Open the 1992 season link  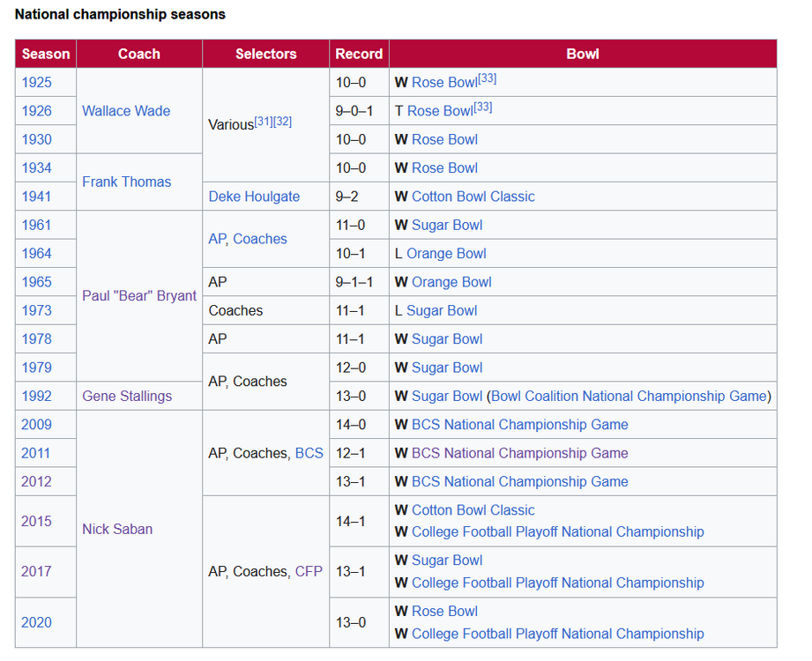tap(37, 397)
